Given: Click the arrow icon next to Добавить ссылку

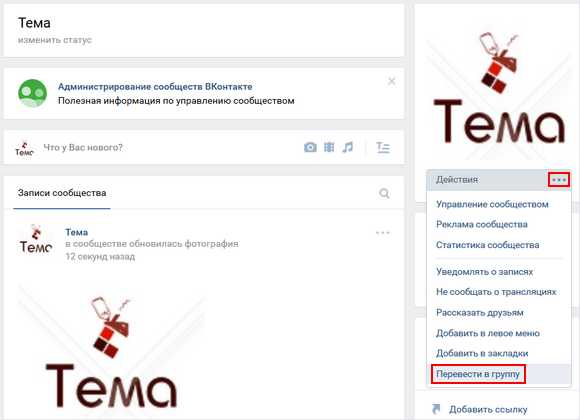Looking at the screenshot, I should (x=436, y=409).
